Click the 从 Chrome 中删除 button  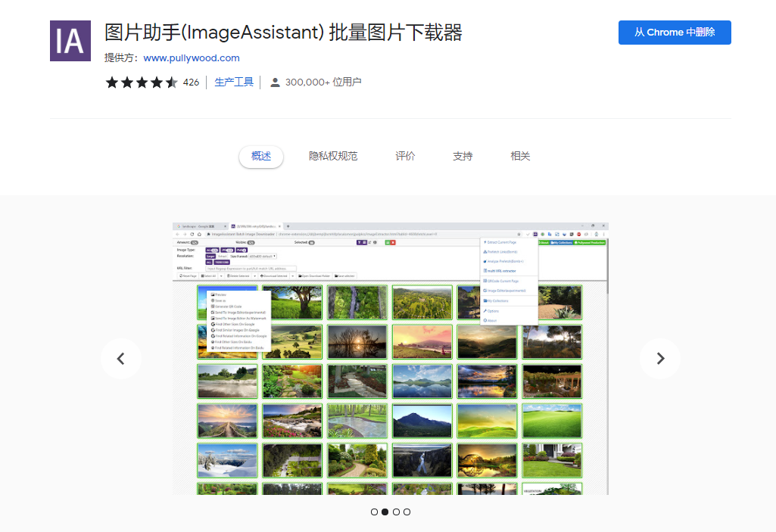click(674, 33)
